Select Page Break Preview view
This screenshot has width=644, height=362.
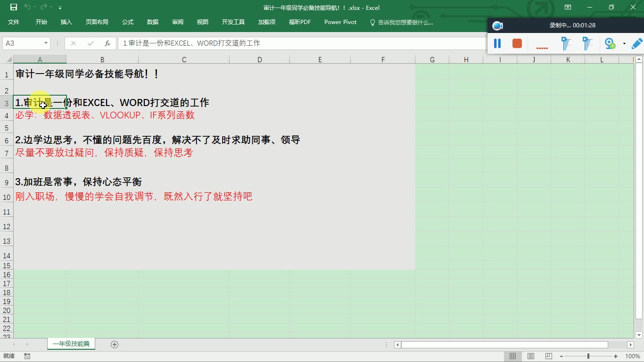[x=547, y=356]
